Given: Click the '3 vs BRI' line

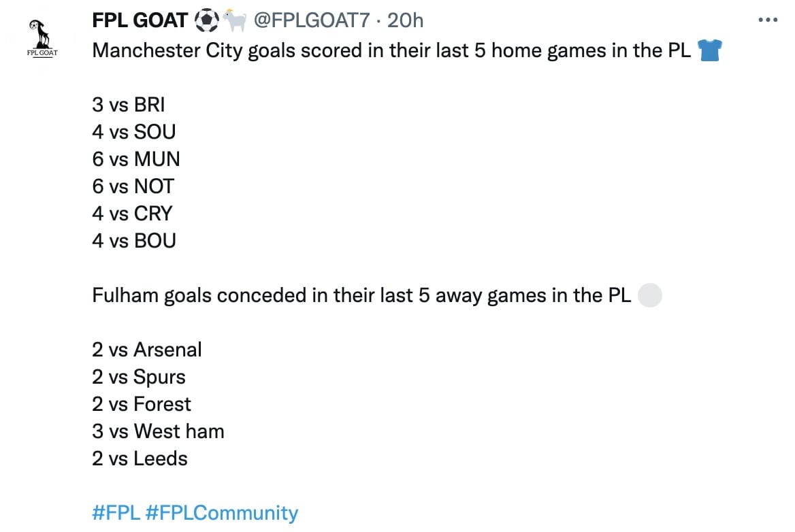Looking at the screenshot, I should point(129,105).
